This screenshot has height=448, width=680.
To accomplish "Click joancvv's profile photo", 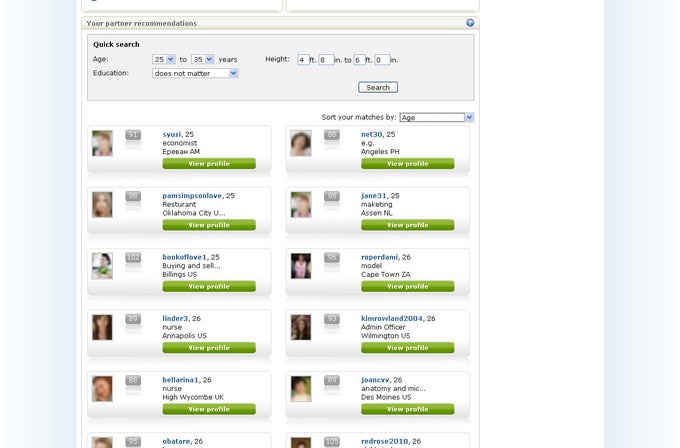I will point(301,389).
